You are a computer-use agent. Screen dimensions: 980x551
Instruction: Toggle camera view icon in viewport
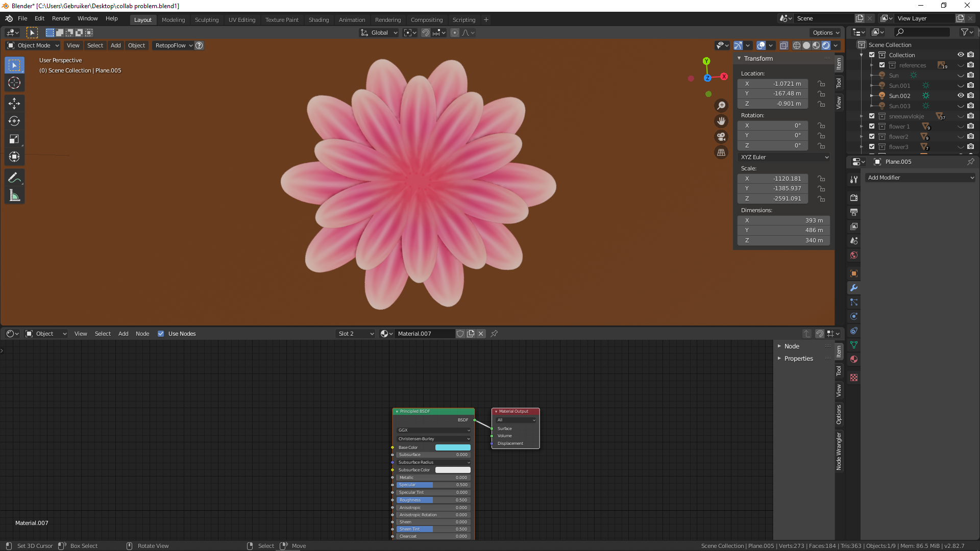click(x=721, y=137)
